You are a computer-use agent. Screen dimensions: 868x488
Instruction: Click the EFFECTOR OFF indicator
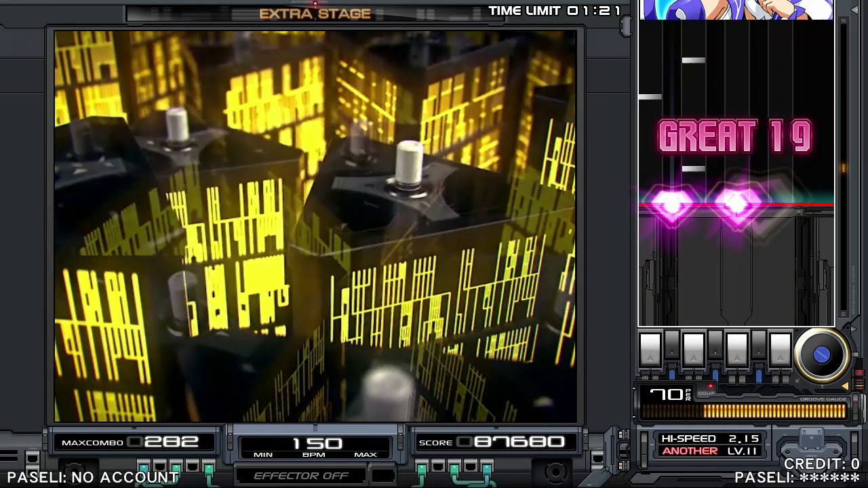coord(301,476)
